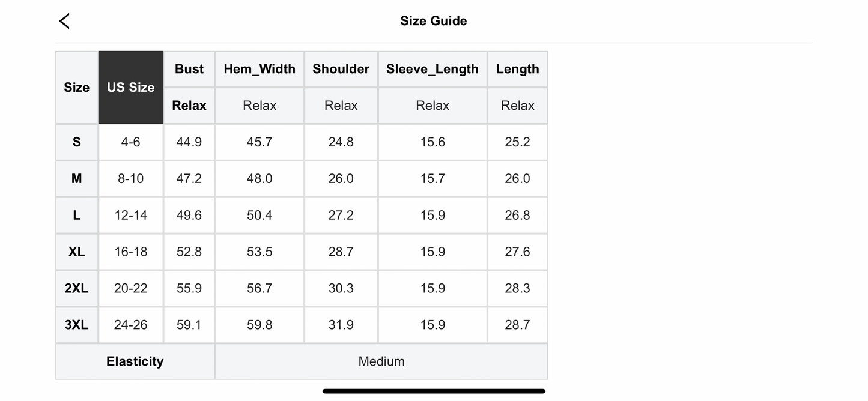The image size is (868, 401).
Task: Tap the back arrow icon
Action: [65, 21]
